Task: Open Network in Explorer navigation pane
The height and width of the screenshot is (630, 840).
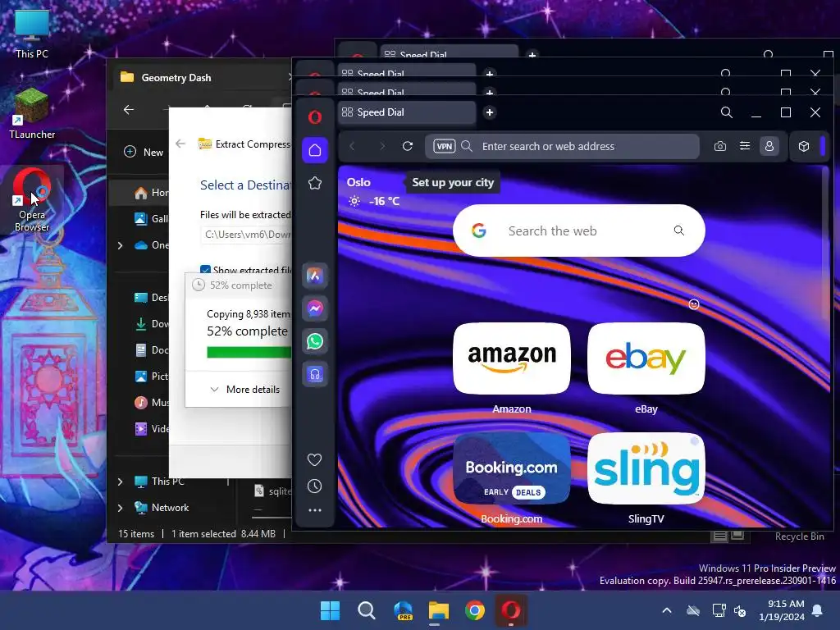Action: 162,507
